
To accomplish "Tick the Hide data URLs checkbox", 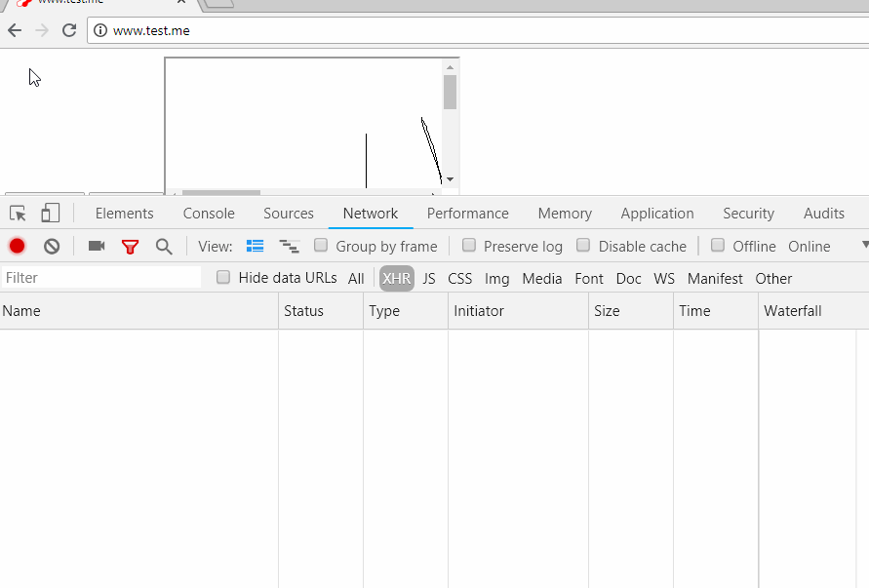I will (223, 278).
